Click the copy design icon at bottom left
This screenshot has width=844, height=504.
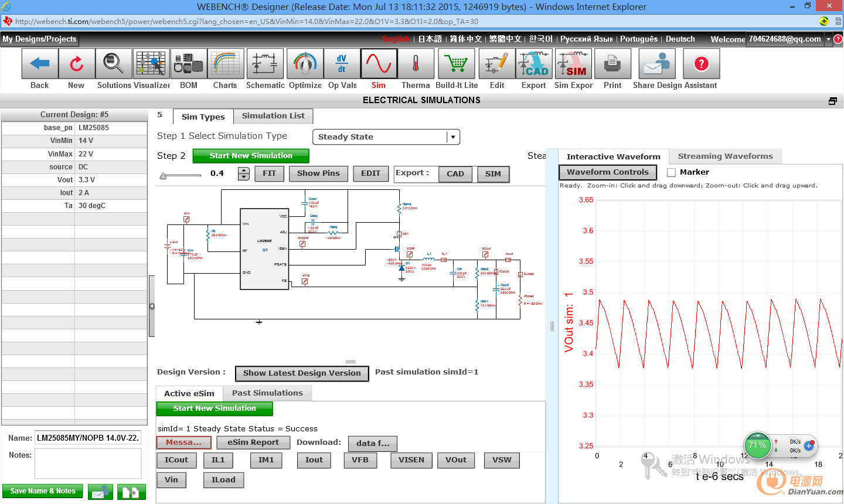coord(131,492)
